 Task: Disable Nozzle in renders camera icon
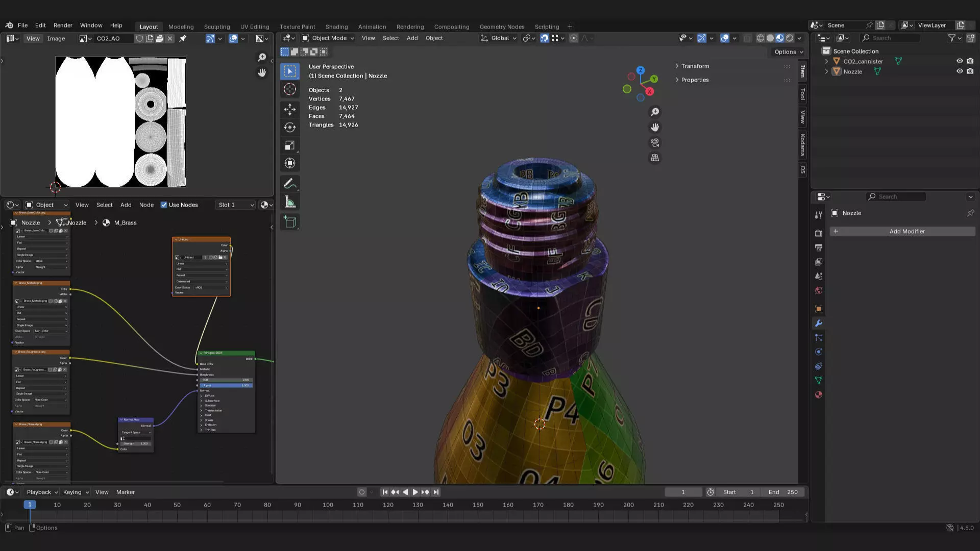coord(970,71)
